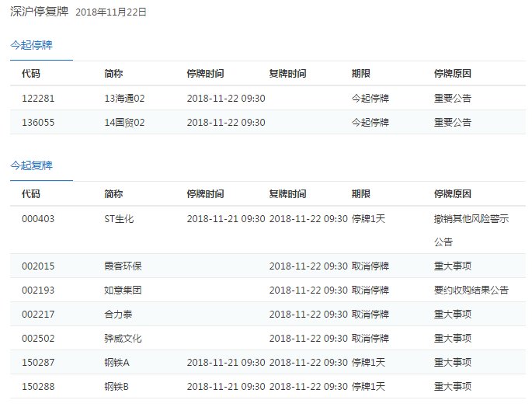Open the 13海通02 bond entry

[124, 99]
